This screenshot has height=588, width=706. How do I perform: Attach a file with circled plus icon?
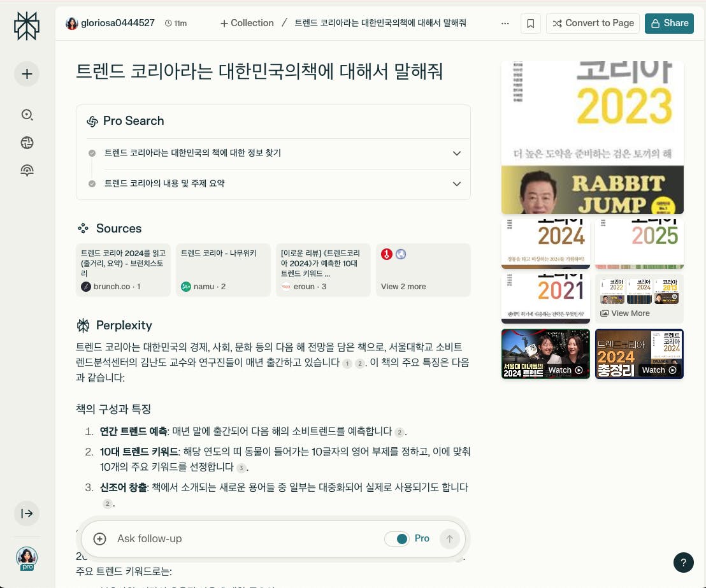coord(99,538)
